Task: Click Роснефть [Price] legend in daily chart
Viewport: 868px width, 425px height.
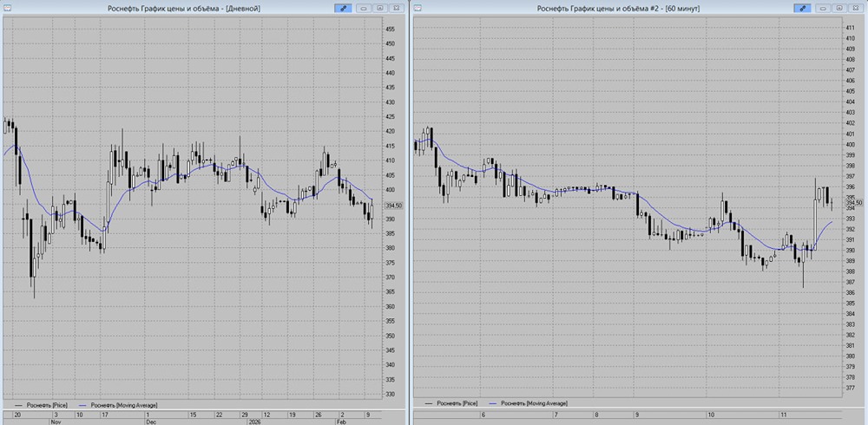Action: click(47, 405)
